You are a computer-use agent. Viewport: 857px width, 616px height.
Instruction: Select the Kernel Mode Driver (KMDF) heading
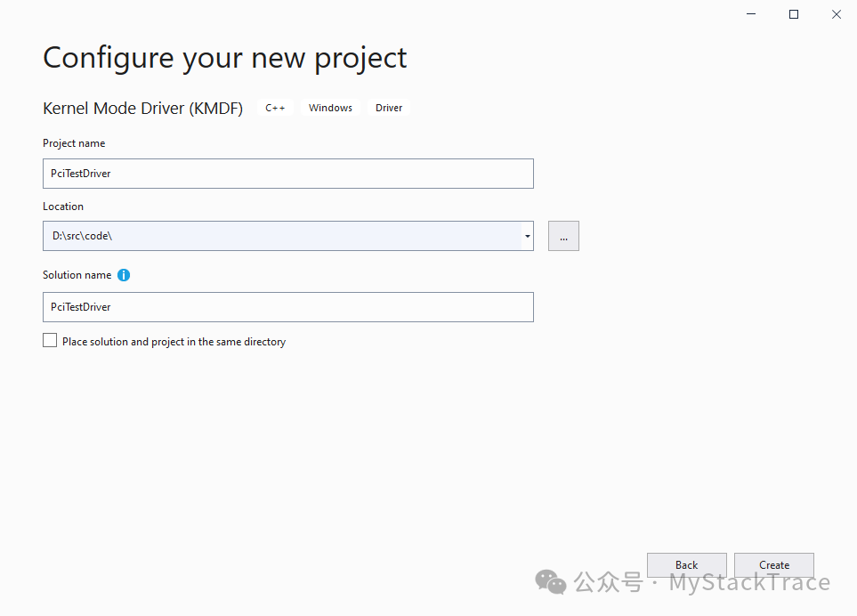pyautogui.click(x=142, y=107)
